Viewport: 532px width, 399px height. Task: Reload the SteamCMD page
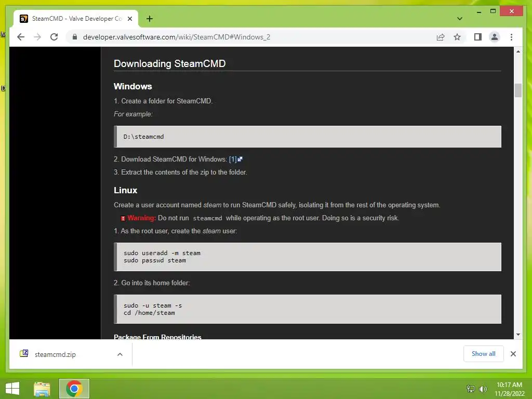point(54,37)
